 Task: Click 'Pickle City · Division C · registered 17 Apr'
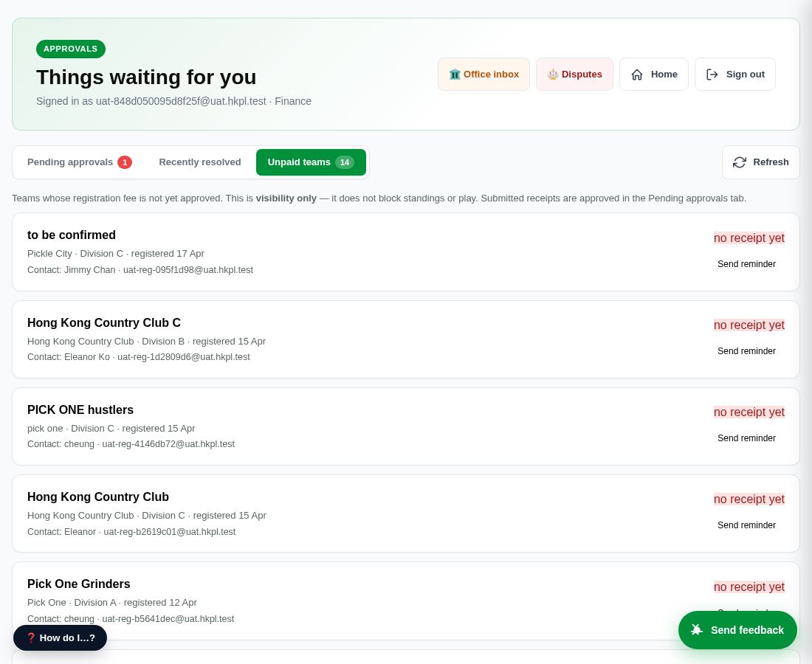pos(115,254)
